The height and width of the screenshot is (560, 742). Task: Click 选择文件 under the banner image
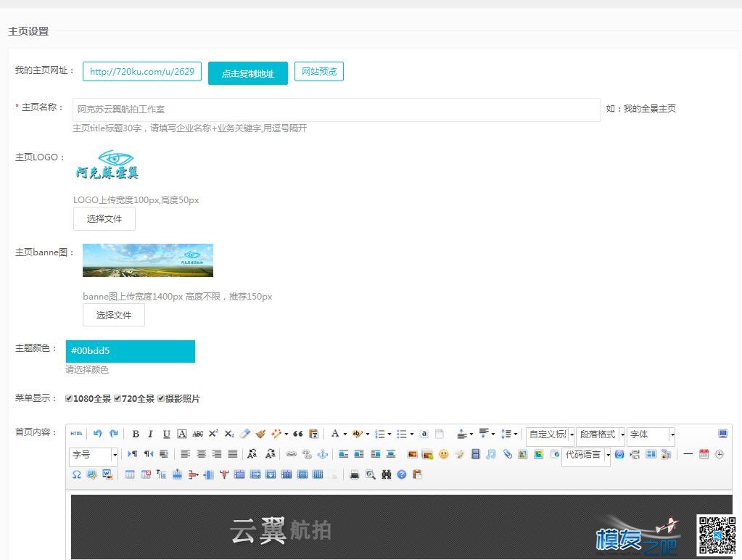tap(114, 315)
